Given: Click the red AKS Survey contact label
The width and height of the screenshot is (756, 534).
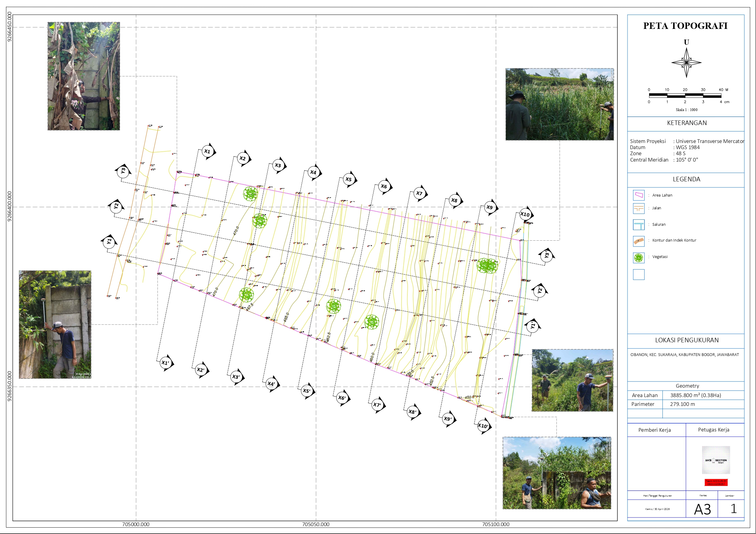Looking at the screenshot, I should coord(716,482).
